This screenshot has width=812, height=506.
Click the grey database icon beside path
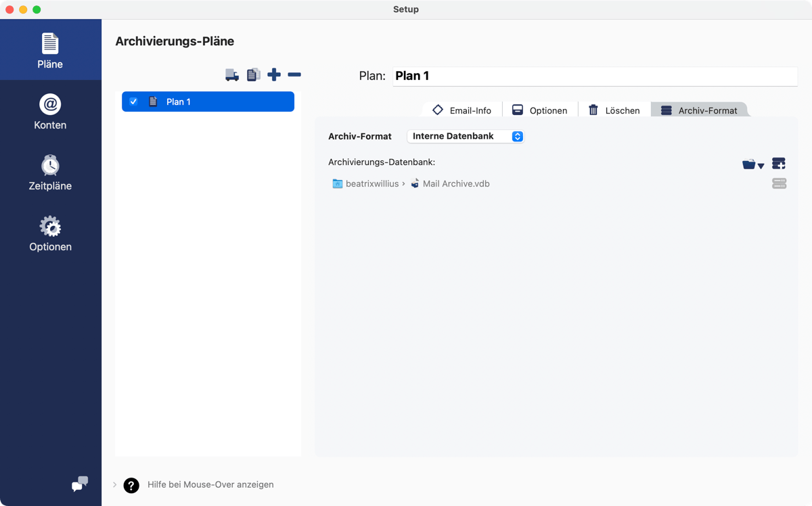(779, 183)
